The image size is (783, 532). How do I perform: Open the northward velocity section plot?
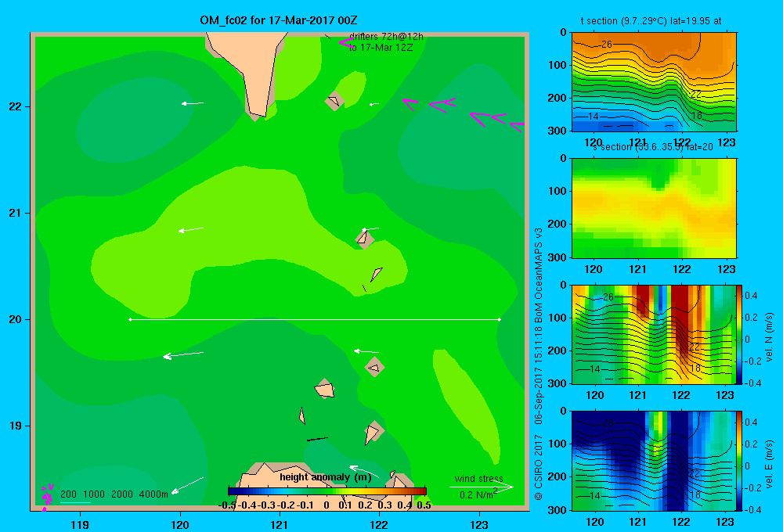click(654, 334)
